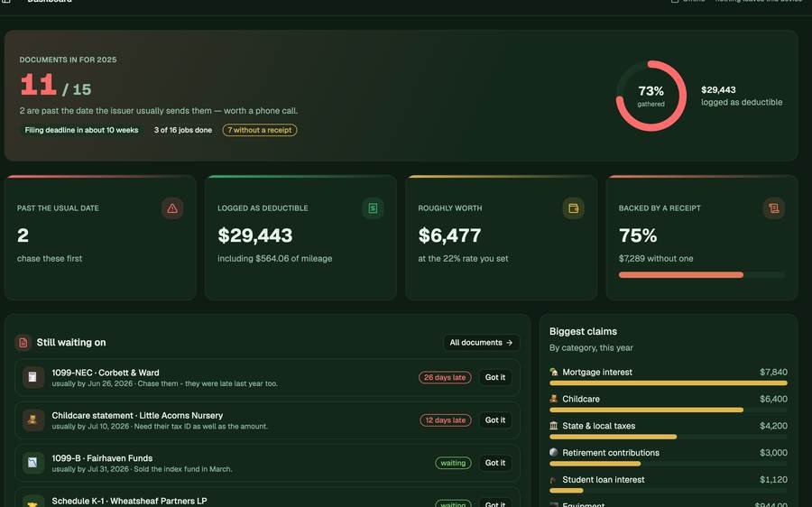The image size is (812, 507).
Task: Click the Student loan interest amount bar
Action: (668, 491)
